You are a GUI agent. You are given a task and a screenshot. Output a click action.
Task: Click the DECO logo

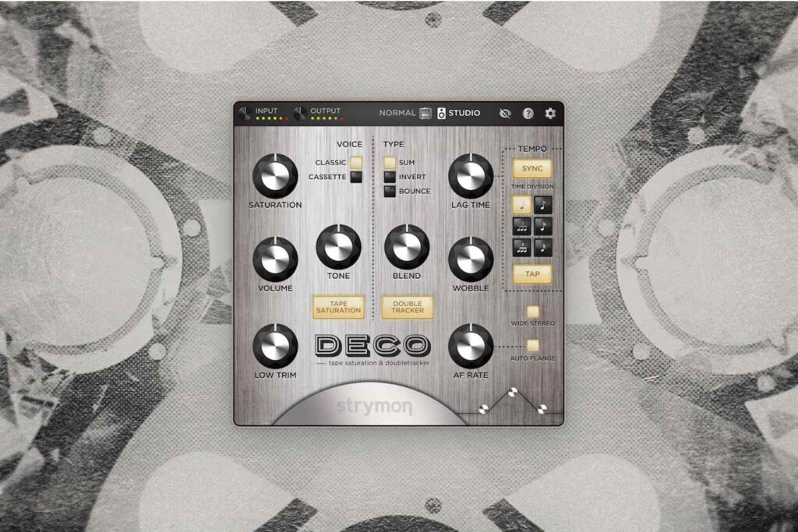coord(373,346)
